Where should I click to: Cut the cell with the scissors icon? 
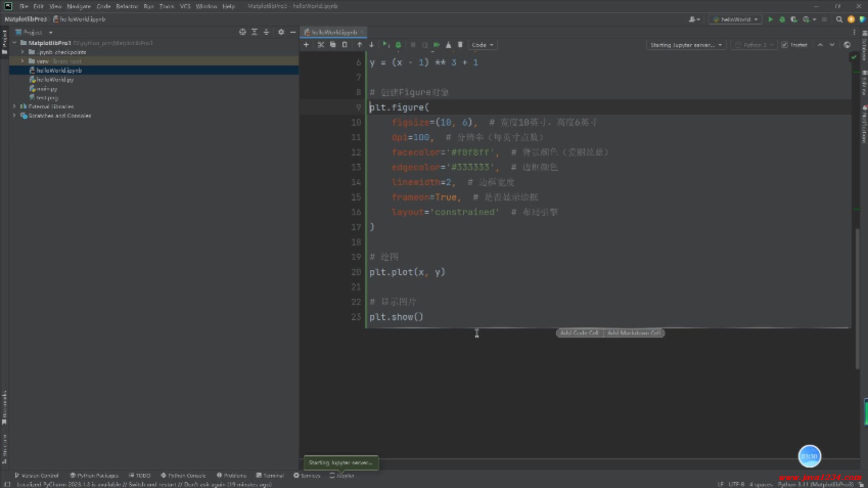pos(321,45)
